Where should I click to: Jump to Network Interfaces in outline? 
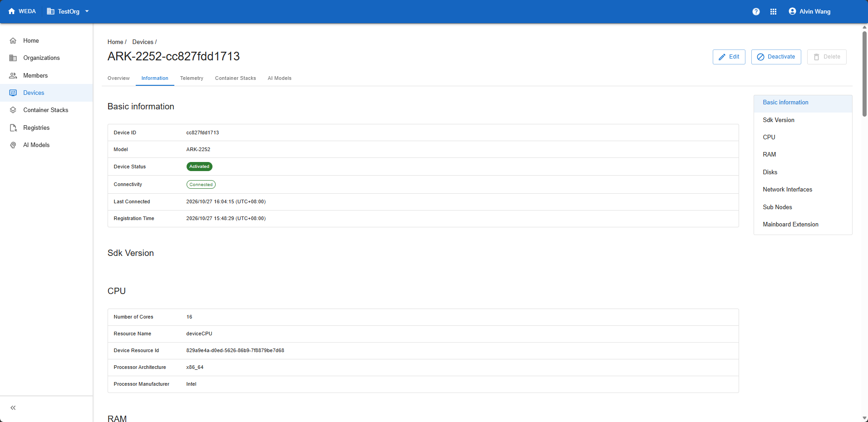point(803,190)
